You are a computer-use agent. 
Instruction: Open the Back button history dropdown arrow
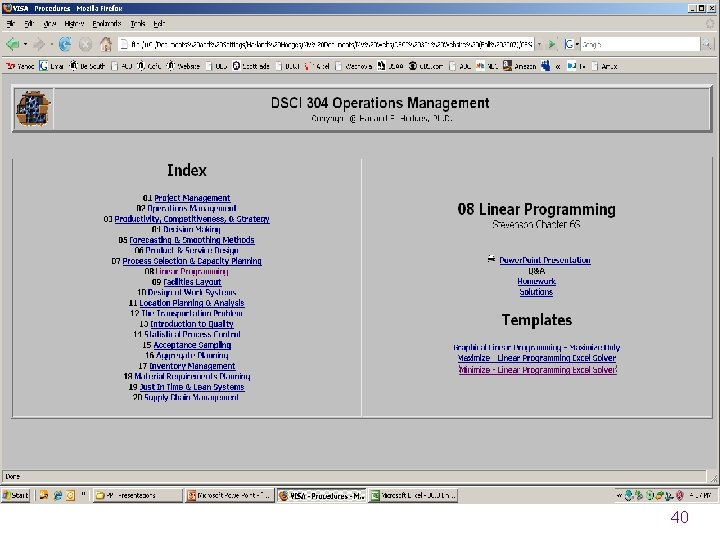click(x=25, y=44)
